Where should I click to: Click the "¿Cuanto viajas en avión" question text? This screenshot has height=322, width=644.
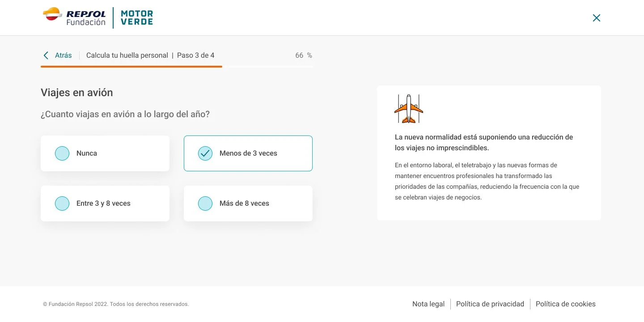coord(125,114)
